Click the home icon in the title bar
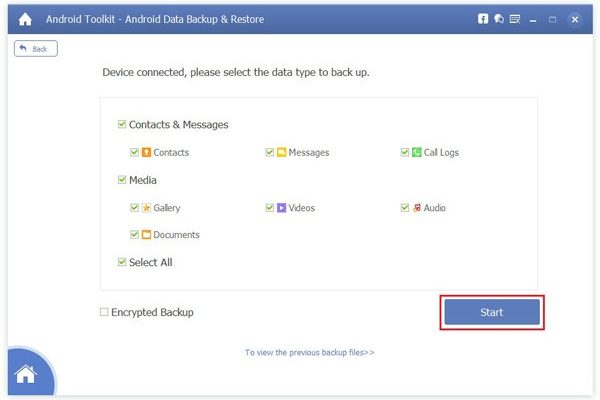The width and height of the screenshot is (600, 400). point(25,18)
